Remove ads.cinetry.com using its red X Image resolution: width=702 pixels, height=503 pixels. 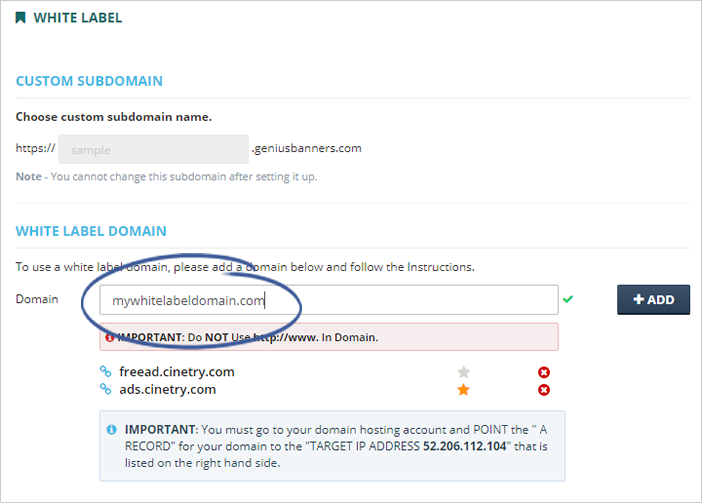click(544, 390)
